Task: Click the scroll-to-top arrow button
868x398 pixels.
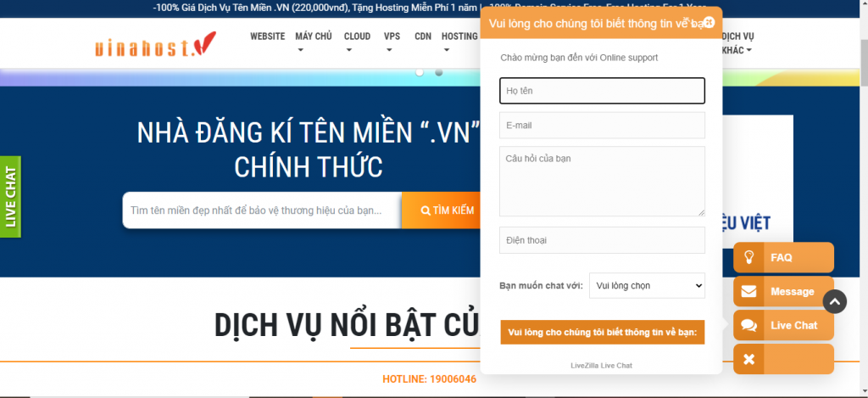Action: (x=834, y=301)
